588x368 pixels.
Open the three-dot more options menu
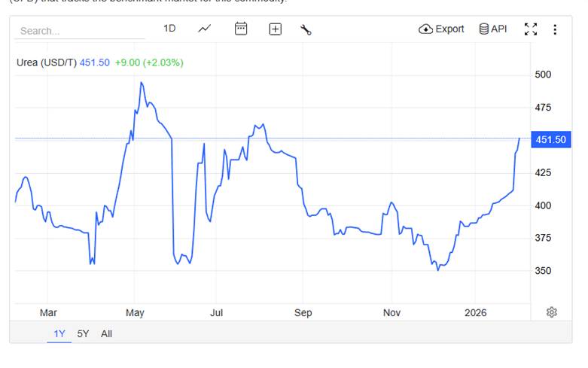(x=555, y=29)
